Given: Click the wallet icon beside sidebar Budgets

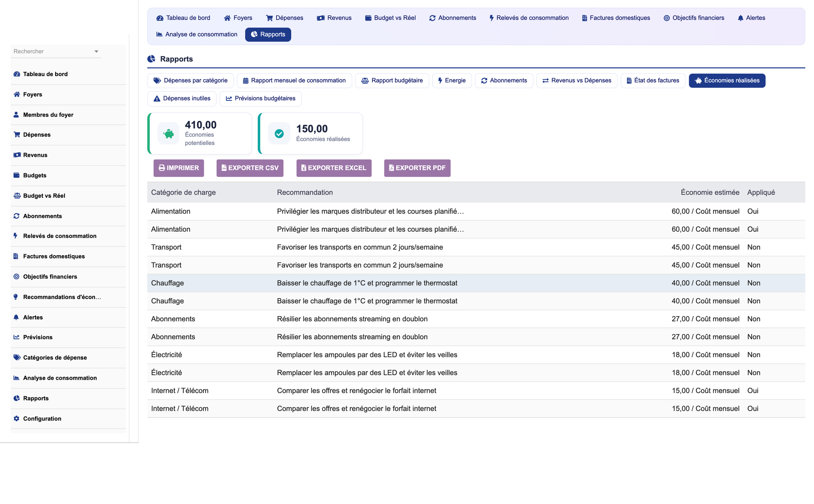Looking at the screenshot, I should [x=17, y=175].
